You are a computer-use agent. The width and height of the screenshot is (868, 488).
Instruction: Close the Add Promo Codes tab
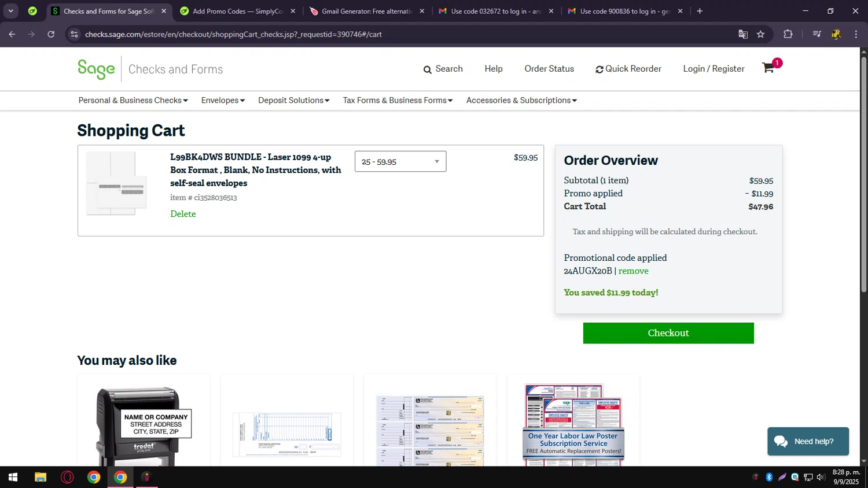(x=293, y=11)
